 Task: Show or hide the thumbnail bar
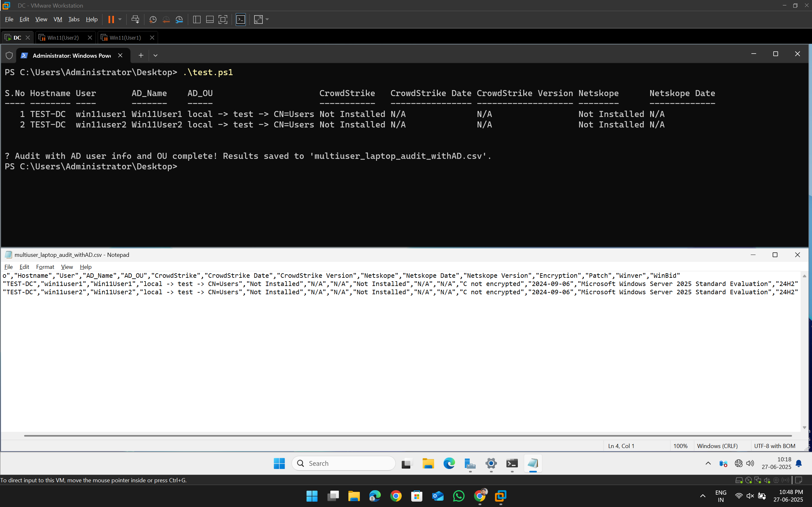210,19
